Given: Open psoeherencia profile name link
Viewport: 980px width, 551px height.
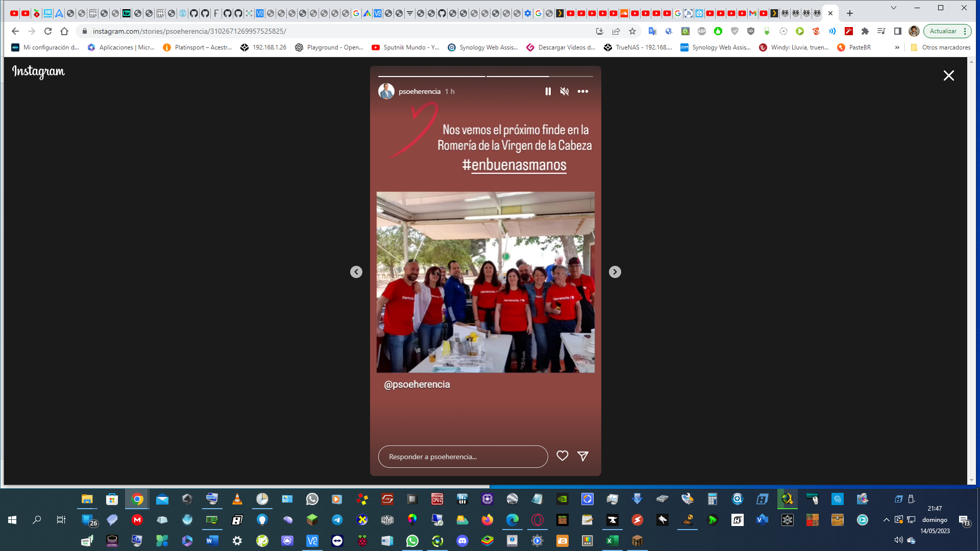Looking at the screenshot, I should coord(419,91).
